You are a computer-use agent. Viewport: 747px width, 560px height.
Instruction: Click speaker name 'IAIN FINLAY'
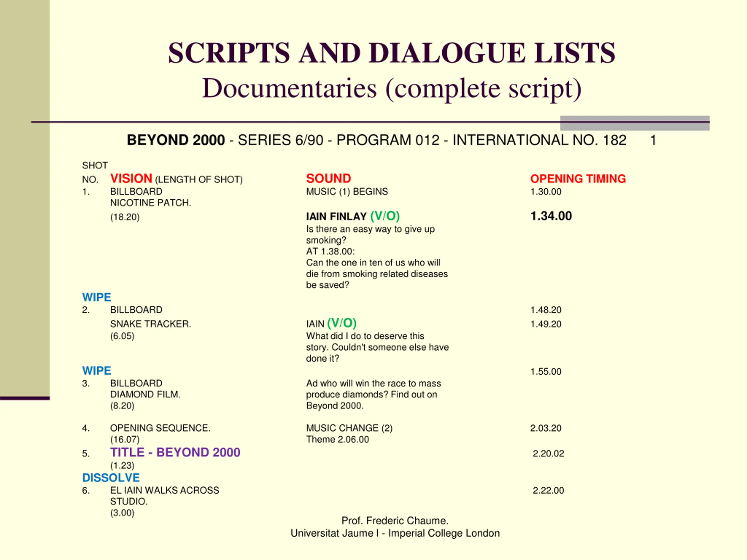coord(336,216)
